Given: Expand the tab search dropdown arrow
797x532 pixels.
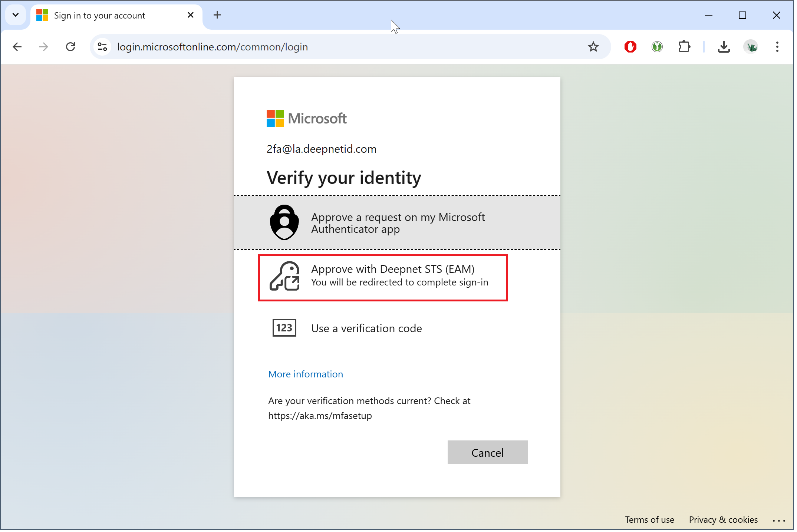Looking at the screenshot, I should tap(16, 15).
